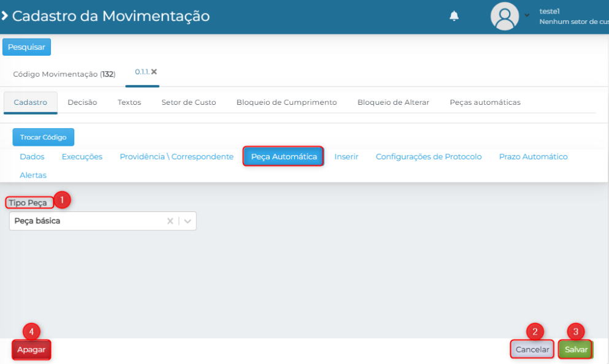Open the Alertas section

(x=33, y=175)
